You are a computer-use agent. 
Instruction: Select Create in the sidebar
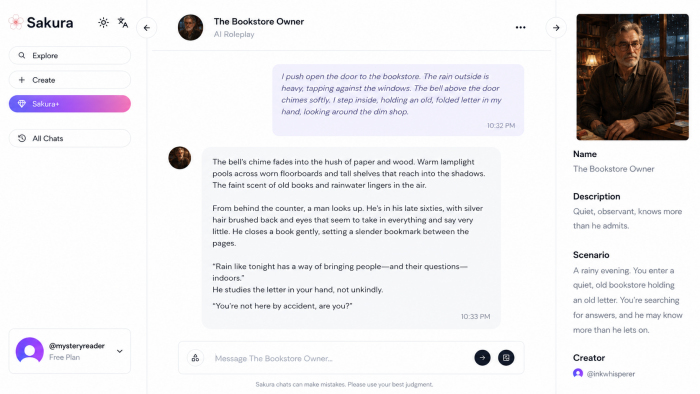pos(70,80)
